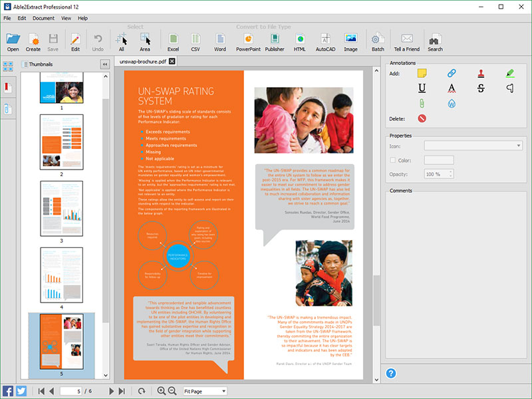Screen dimensions: 532x399
Task: Select page 5 thumbnail
Action: click(61, 341)
